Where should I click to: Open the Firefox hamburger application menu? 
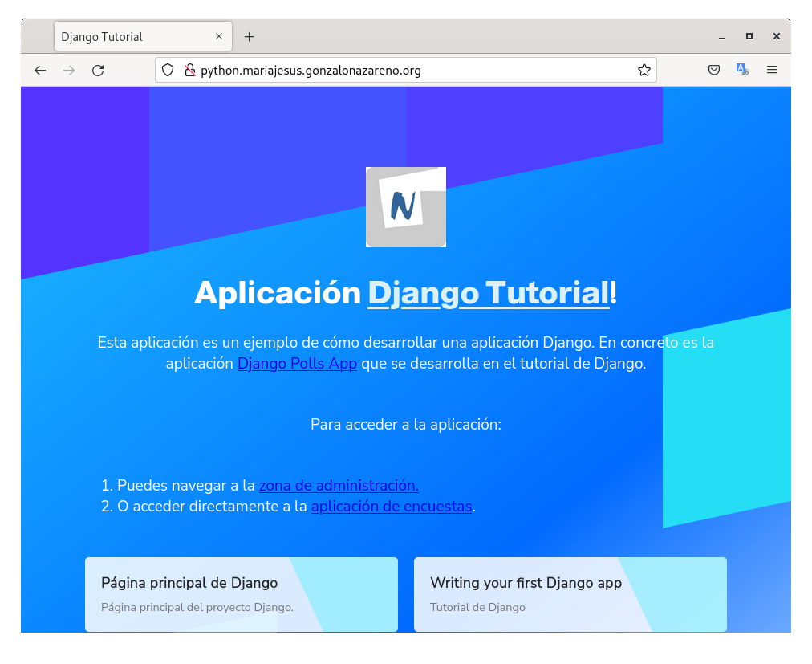(x=772, y=71)
